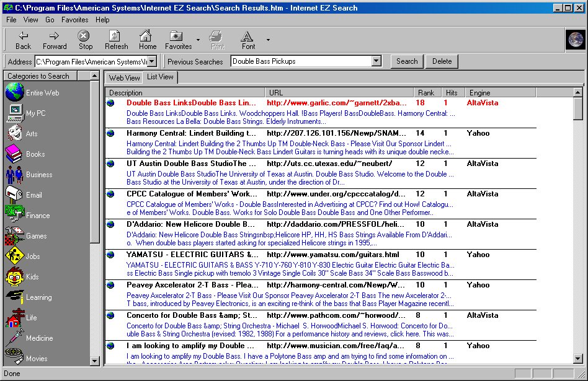Select the Games category
This screenshot has height=381, width=588.
coord(26,235)
